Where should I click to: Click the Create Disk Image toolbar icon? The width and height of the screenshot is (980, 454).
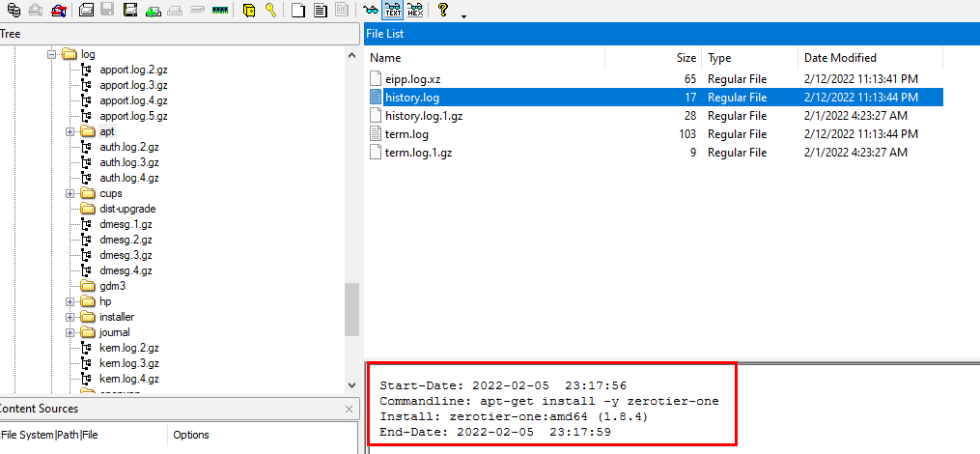(x=86, y=10)
